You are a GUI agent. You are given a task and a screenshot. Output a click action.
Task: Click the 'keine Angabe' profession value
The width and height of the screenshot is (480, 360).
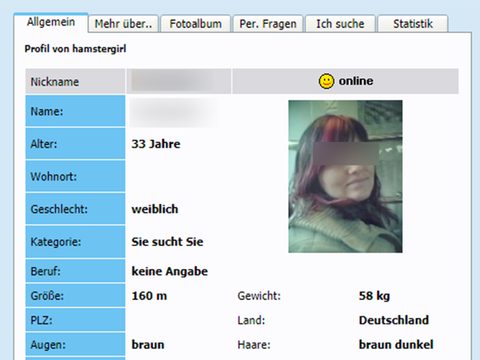[170, 271]
